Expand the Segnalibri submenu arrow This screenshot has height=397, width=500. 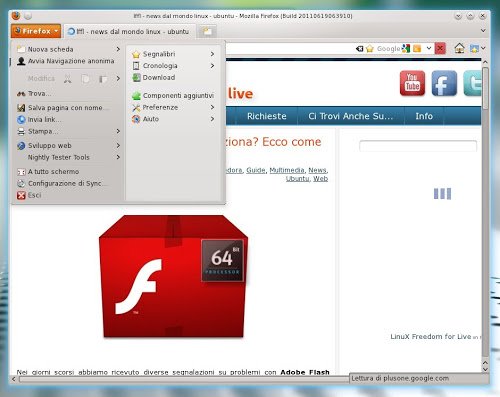tap(212, 54)
